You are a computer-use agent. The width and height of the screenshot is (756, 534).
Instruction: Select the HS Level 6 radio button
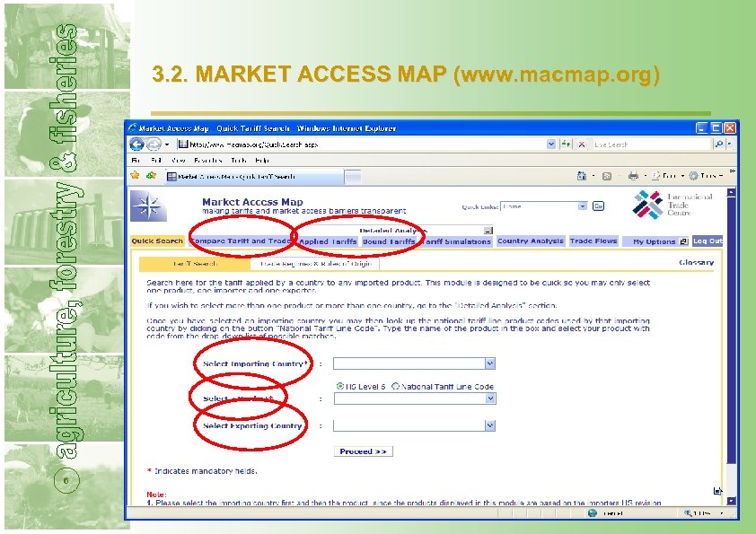(338, 384)
